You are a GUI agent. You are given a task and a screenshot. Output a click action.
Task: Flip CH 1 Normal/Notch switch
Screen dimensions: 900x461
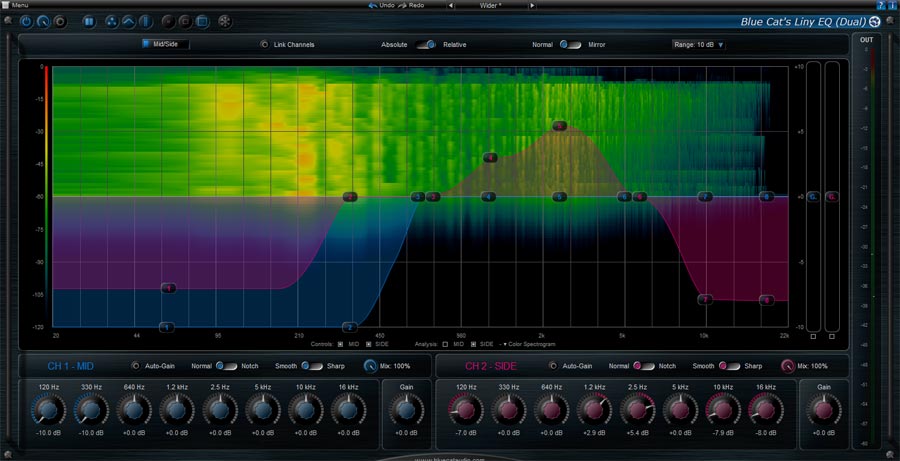click(x=226, y=366)
